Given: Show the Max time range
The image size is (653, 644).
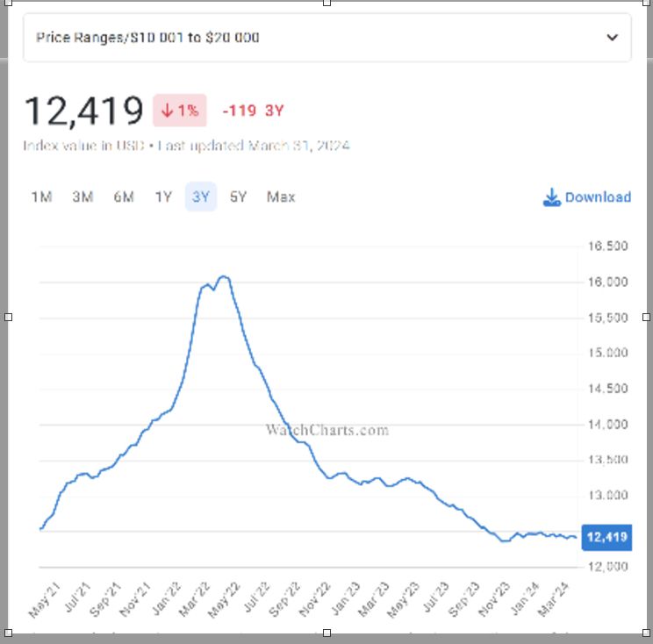Looking at the screenshot, I should (281, 197).
